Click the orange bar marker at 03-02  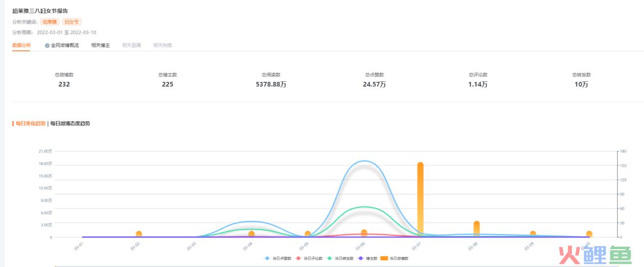coord(139,234)
